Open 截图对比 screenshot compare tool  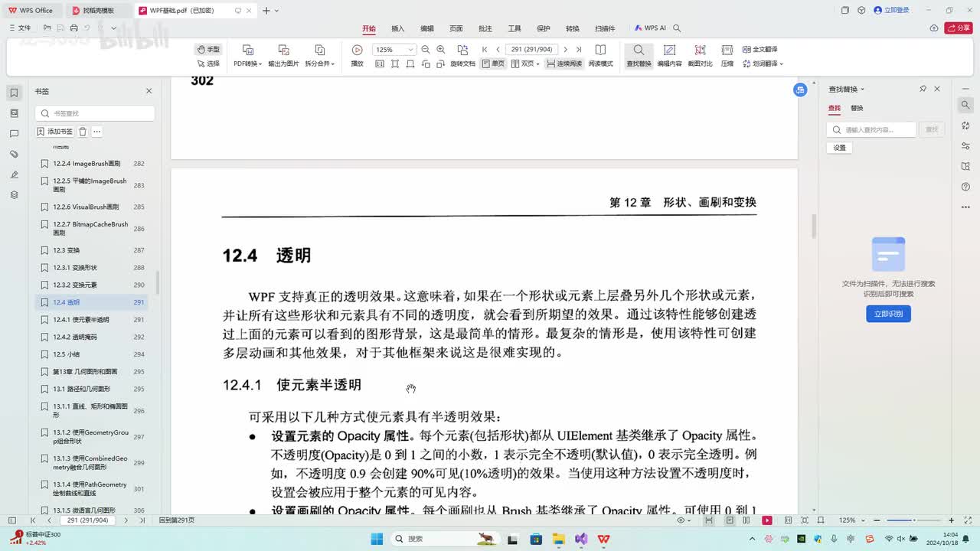coord(700,56)
